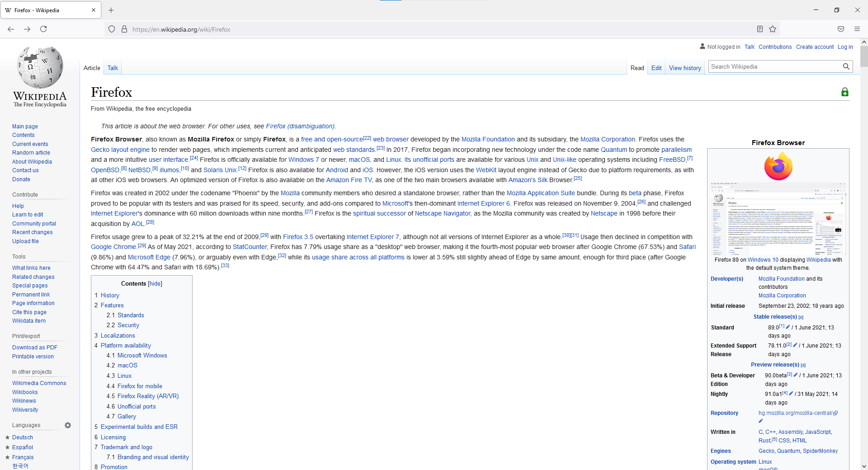Click the Stable release(s) link
868x470 pixels.
tap(775, 317)
